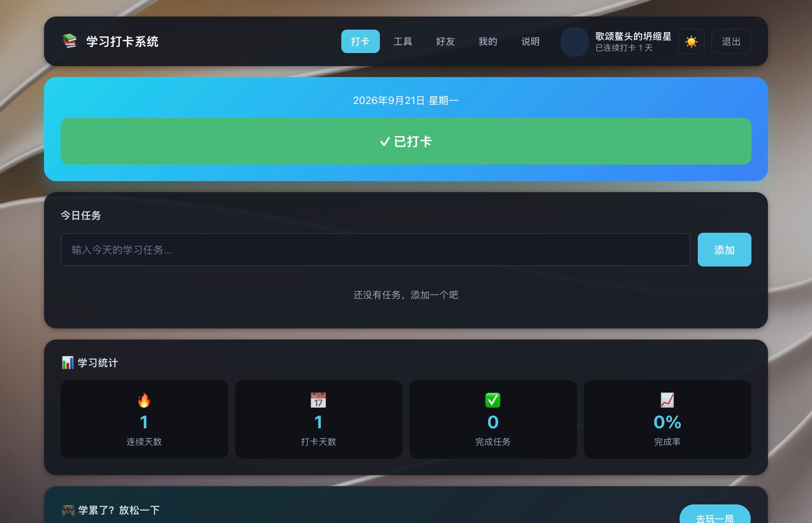Select the 连续天数 stat card

click(144, 419)
